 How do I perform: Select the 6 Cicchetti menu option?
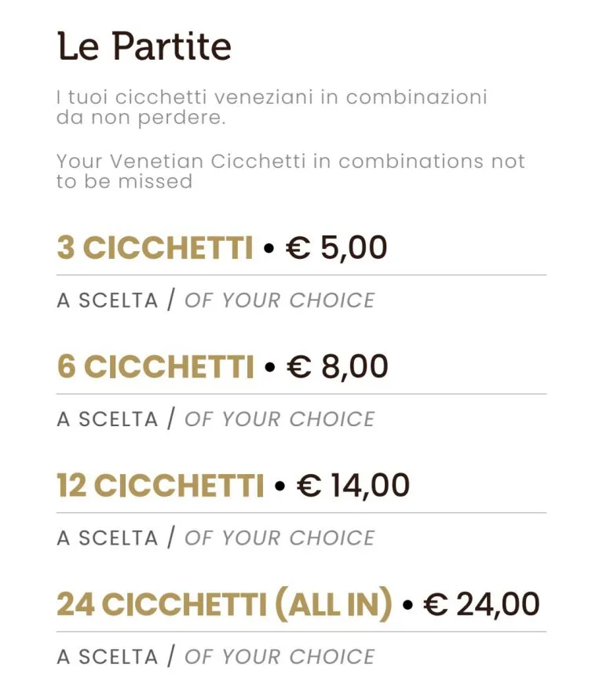(x=155, y=366)
